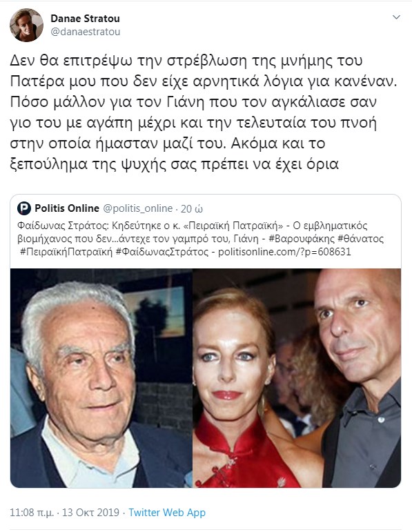Click the 11:08 π.μ. tweet time
412x532 pixels.
[x=32, y=512]
